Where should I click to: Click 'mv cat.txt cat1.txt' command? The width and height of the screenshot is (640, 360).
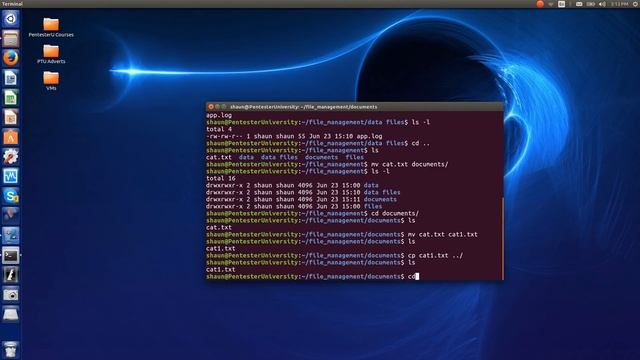(x=442, y=235)
